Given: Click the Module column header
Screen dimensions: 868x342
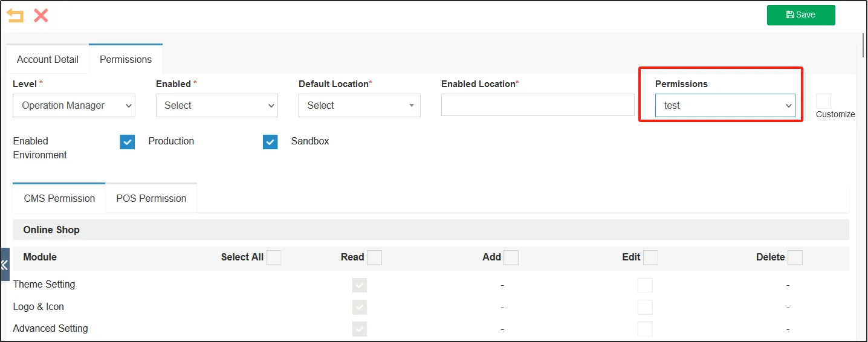Looking at the screenshot, I should [x=40, y=257].
